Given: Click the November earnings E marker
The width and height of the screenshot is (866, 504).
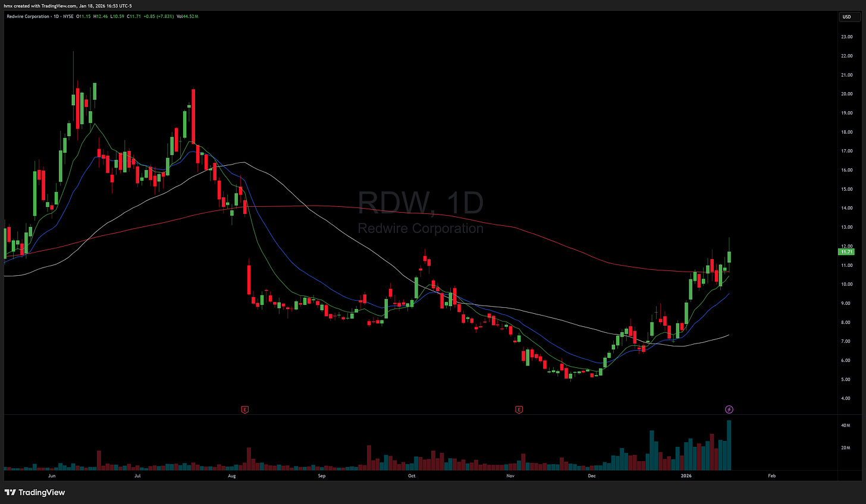Looking at the screenshot, I should point(519,409).
